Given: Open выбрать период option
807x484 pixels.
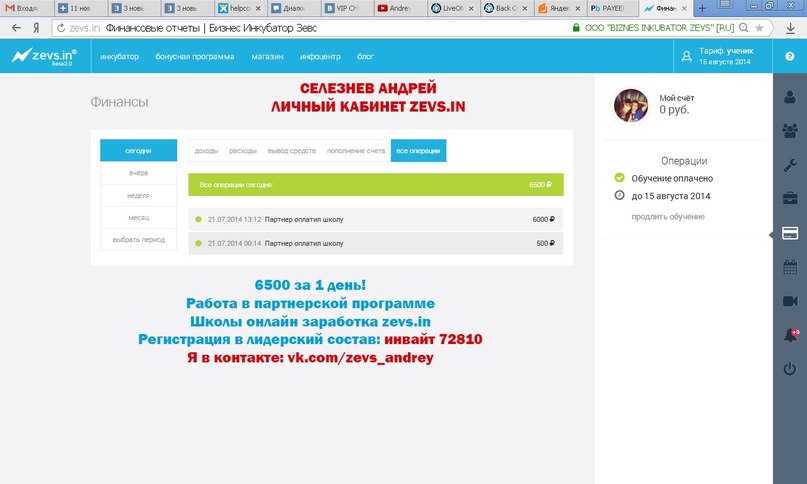Looking at the screenshot, I should (x=138, y=239).
